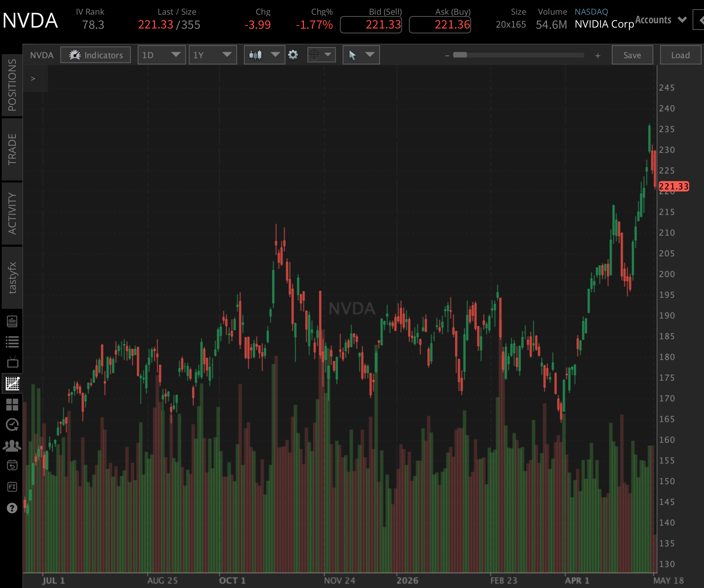Viewport: 704px width, 588px height.
Task: Click the 200 price level on axis
Action: point(667,274)
